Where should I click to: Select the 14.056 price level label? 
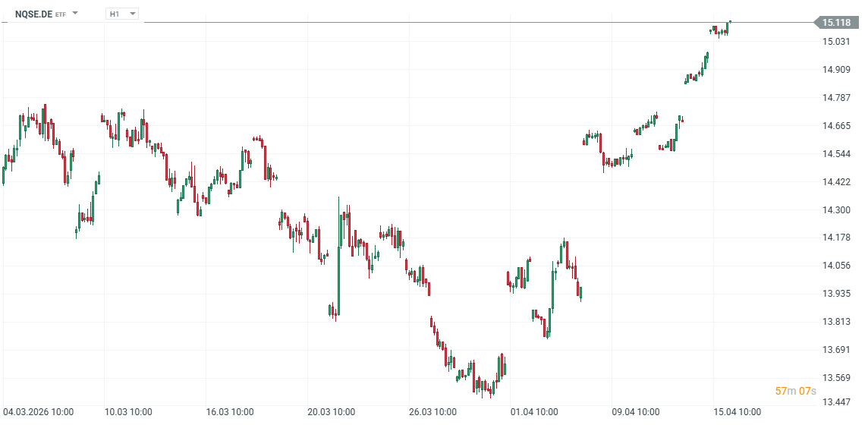[x=836, y=266]
